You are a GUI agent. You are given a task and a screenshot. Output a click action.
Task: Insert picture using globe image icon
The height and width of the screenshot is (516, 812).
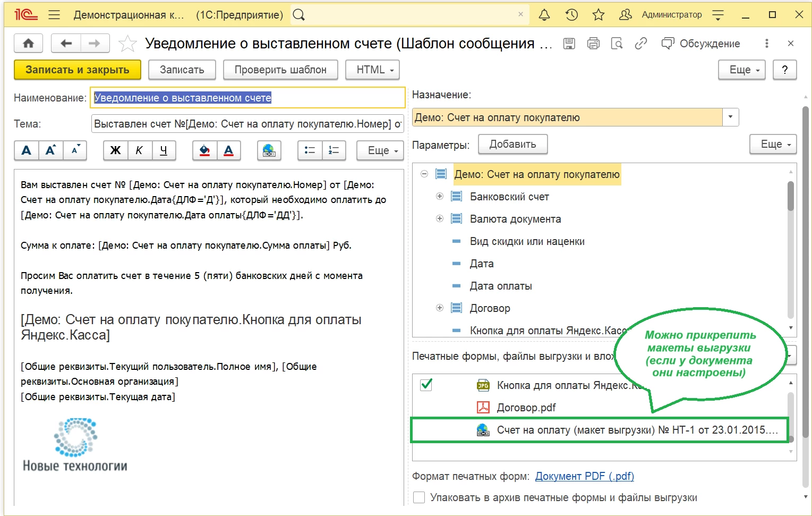pos(269,151)
